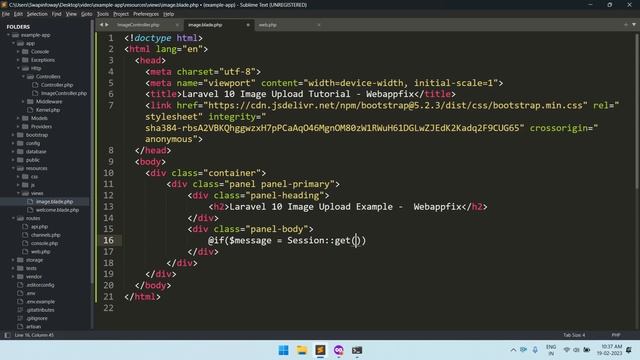The height and width of the screenshot is (360, 640).
Task: Switch to the web.php tab
Action: [x=268, y=25]
